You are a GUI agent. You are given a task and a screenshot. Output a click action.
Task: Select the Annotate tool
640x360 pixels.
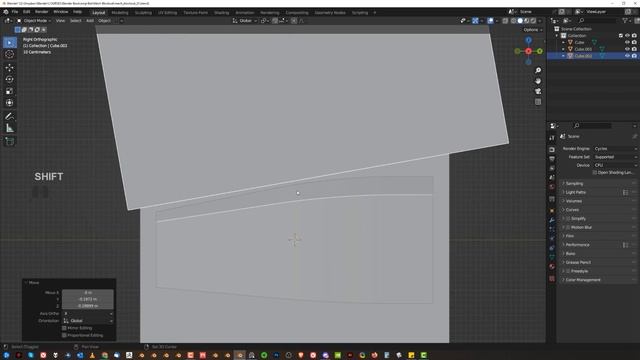10,116
